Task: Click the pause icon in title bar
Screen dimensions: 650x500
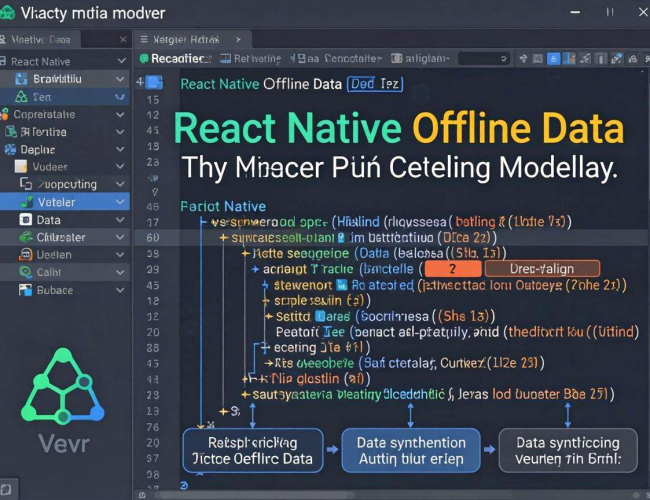Action: click(611, 12)
